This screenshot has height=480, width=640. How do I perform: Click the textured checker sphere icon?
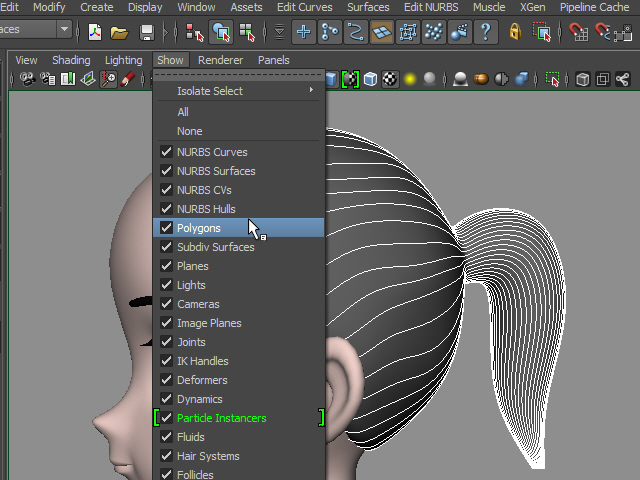coord(390,79)
